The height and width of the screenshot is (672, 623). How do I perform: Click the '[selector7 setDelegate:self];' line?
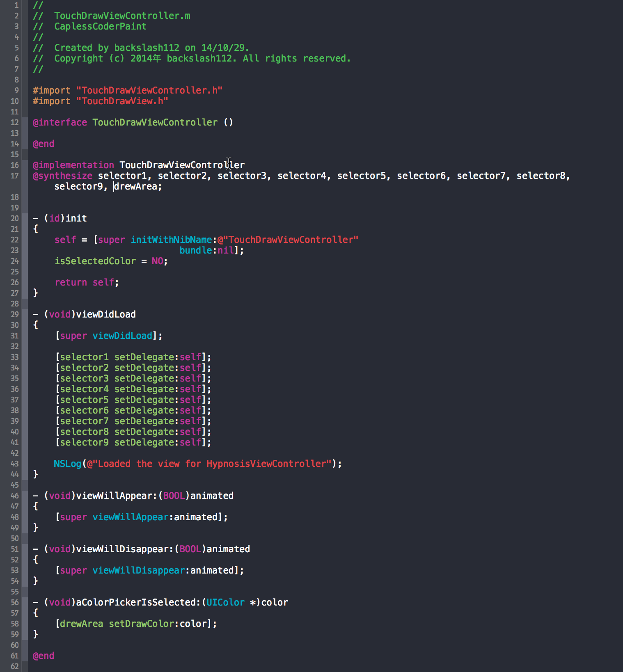(133, 421)
